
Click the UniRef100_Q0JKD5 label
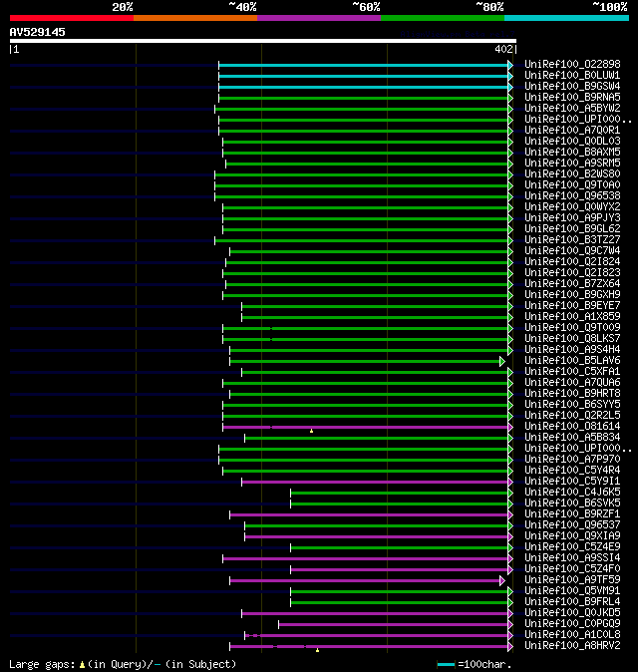[x=572, y=613]
